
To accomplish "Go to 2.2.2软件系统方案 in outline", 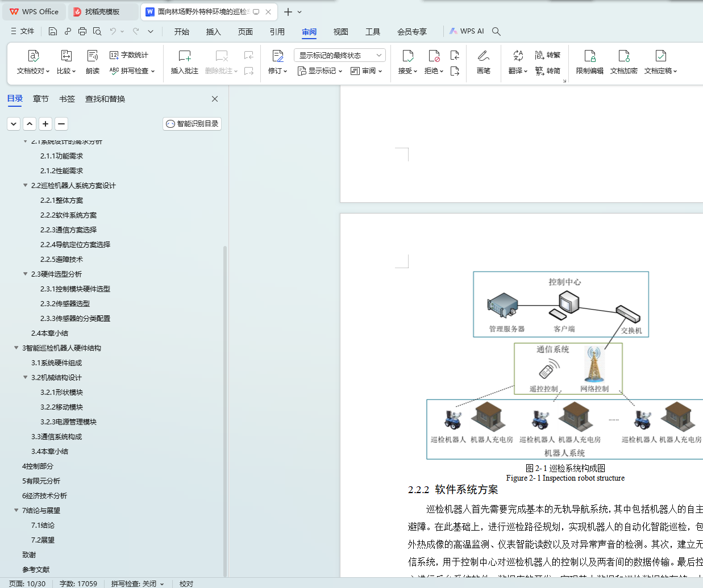I will [x=69, y=215].
